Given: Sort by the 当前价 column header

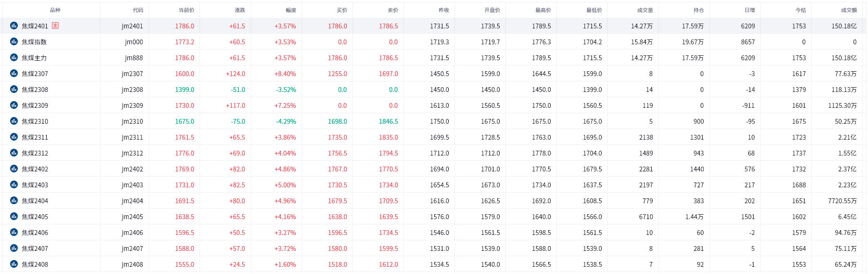Looking at the screenshot, I should 186,10.
